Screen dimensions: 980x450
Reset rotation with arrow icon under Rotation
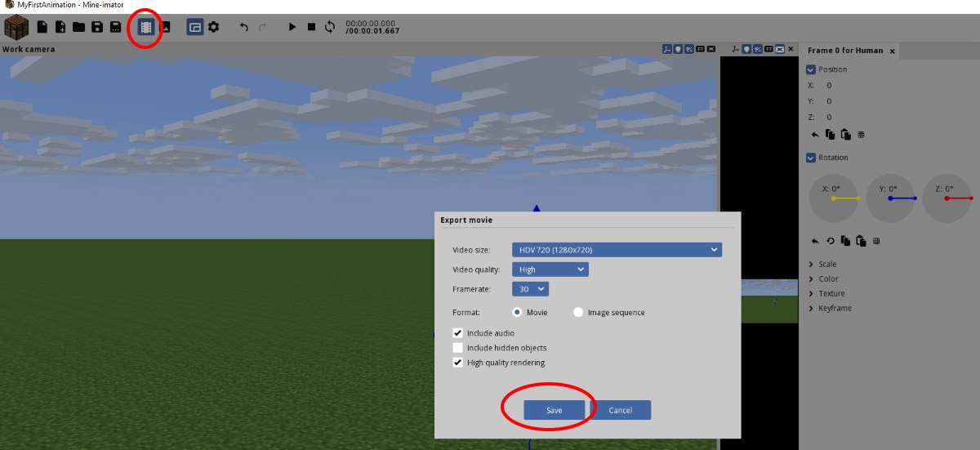pos(815,241)
